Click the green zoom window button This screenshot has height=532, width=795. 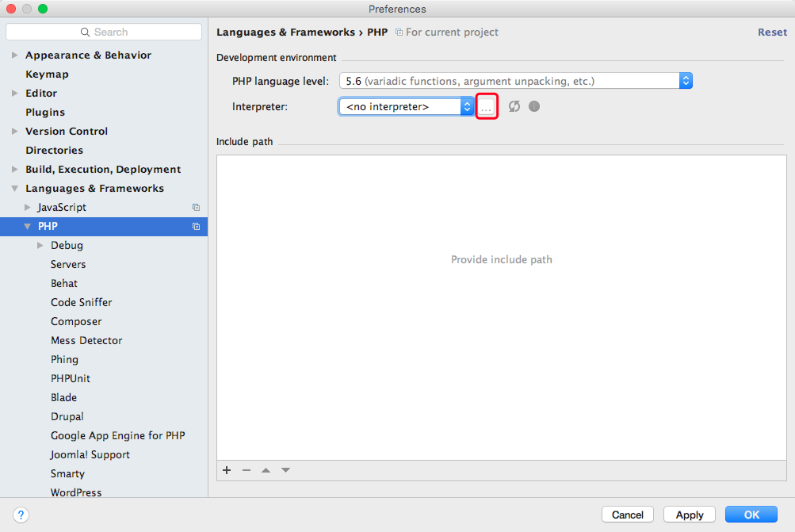tap(43, 9)
